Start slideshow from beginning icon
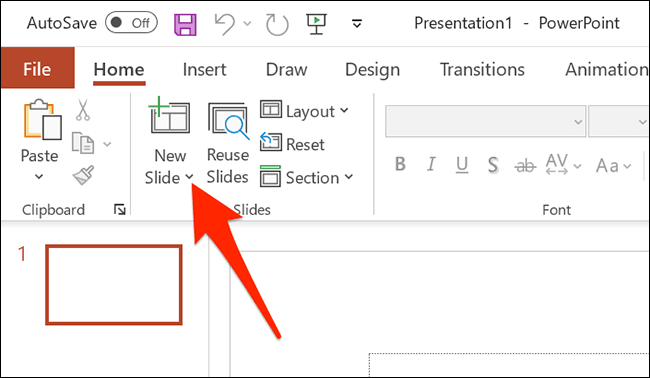 (x=316, y=24)
